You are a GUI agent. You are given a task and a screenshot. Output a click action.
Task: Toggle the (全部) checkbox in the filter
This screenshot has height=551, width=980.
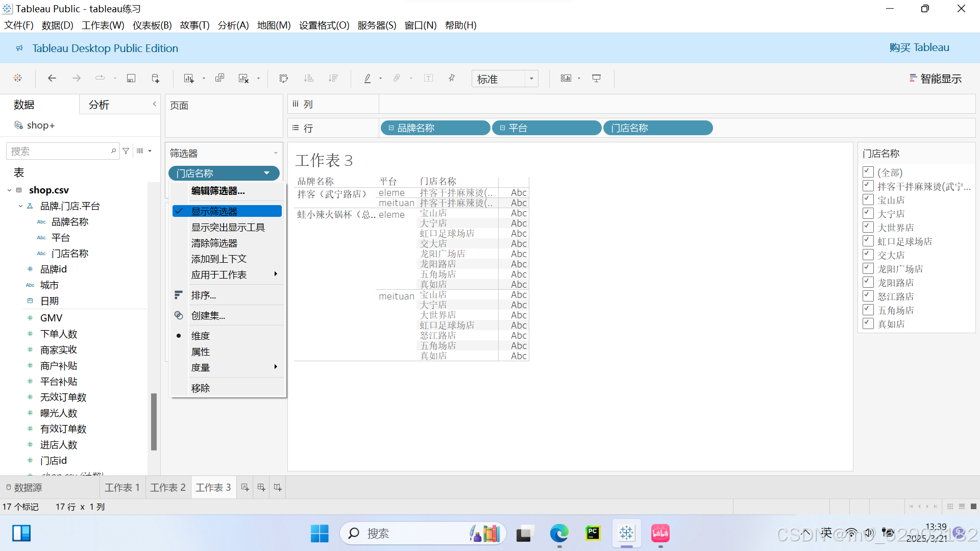[868, 172]
